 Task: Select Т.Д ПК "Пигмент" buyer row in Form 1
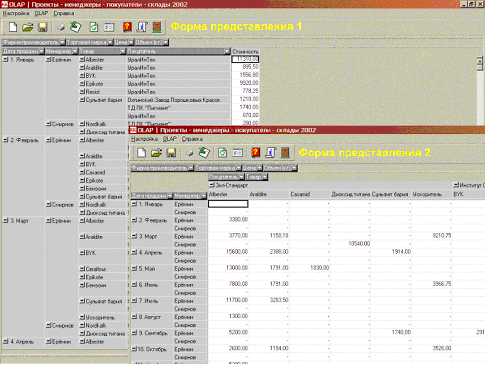[x=178, y=108]
